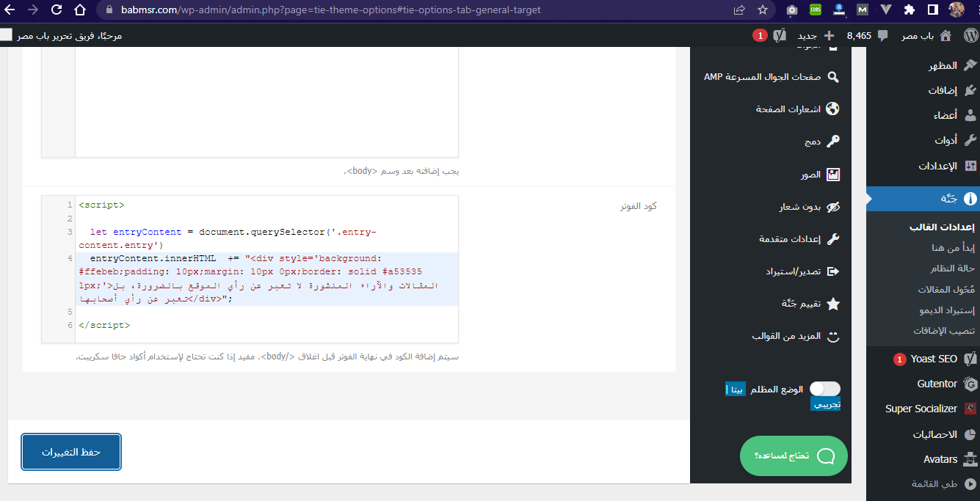Click the picture icon of الصور tab
This screenshot has height=501, width=980.
point(833,175)
